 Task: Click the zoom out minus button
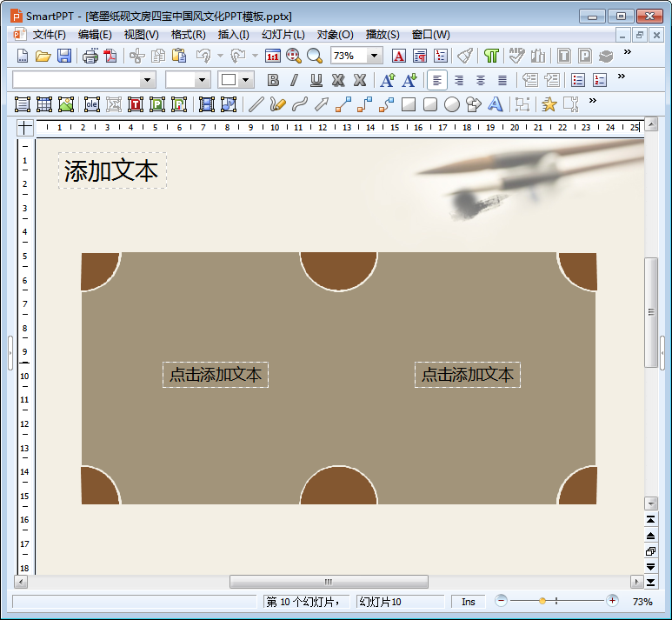click(502, 601)
